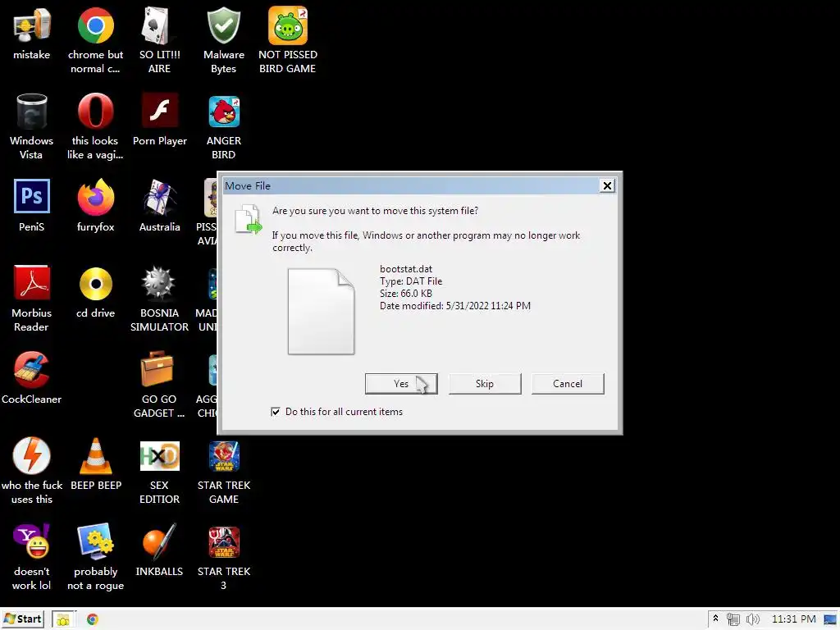Click the Opera icon labeled 'this looks'

click(x=95, y=112)
